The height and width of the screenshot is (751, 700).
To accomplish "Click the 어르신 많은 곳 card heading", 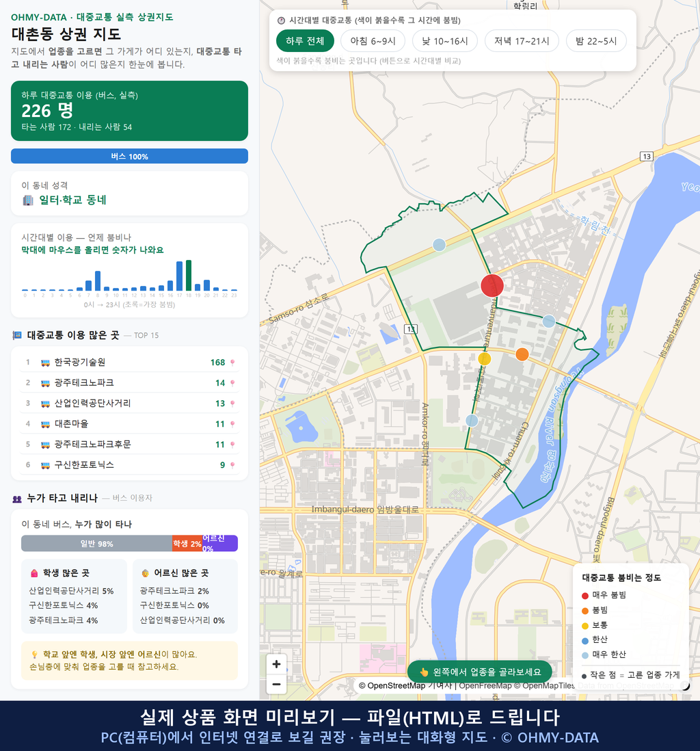I will click(181, 573).
